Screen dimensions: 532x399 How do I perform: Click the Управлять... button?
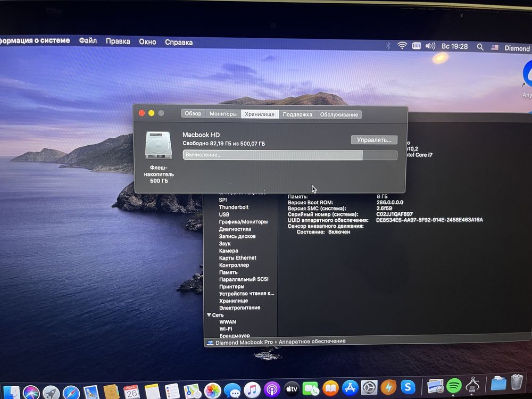point(374,140)
